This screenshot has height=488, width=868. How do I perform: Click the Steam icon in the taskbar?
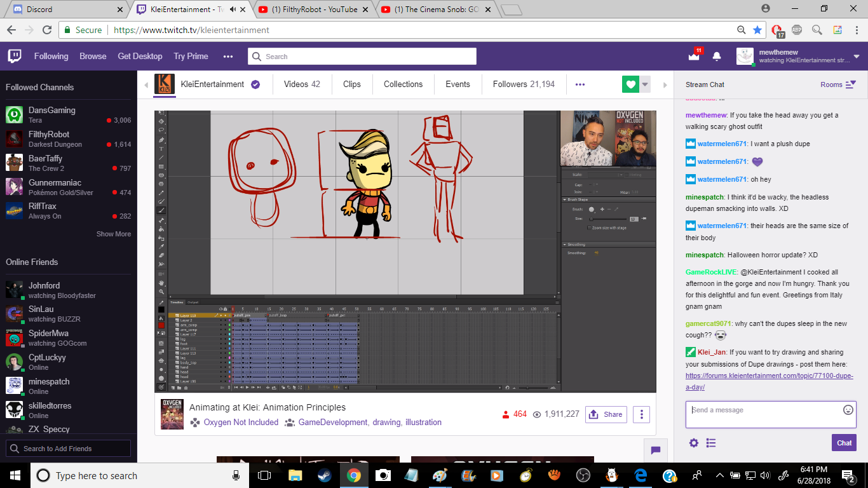[x=324, y=475]
